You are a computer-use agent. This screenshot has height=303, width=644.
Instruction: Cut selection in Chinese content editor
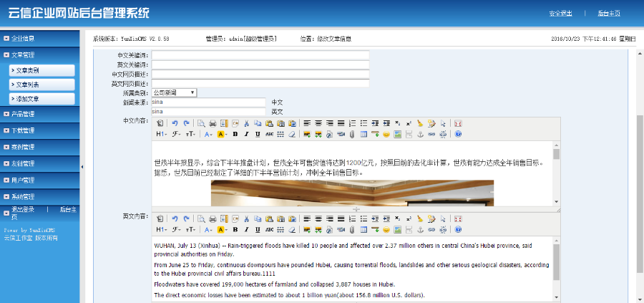pyautogui.click(x=246, y=123)
